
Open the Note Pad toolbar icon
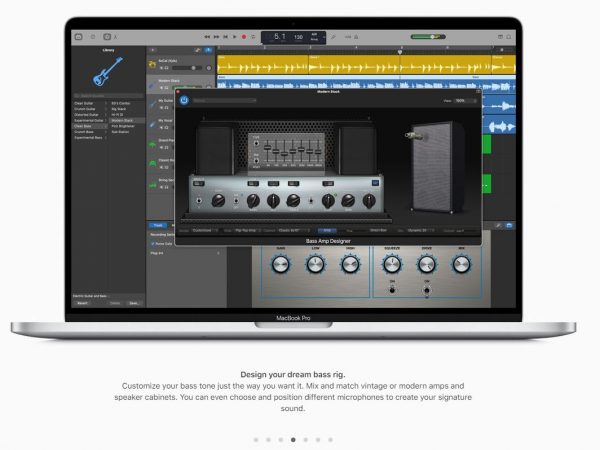coord(500,37)
